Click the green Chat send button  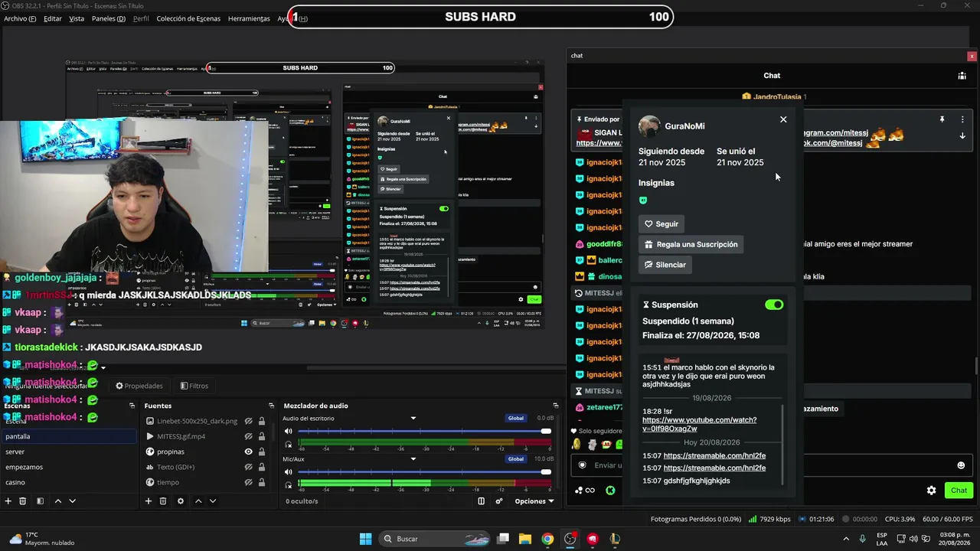pos(959,491)
